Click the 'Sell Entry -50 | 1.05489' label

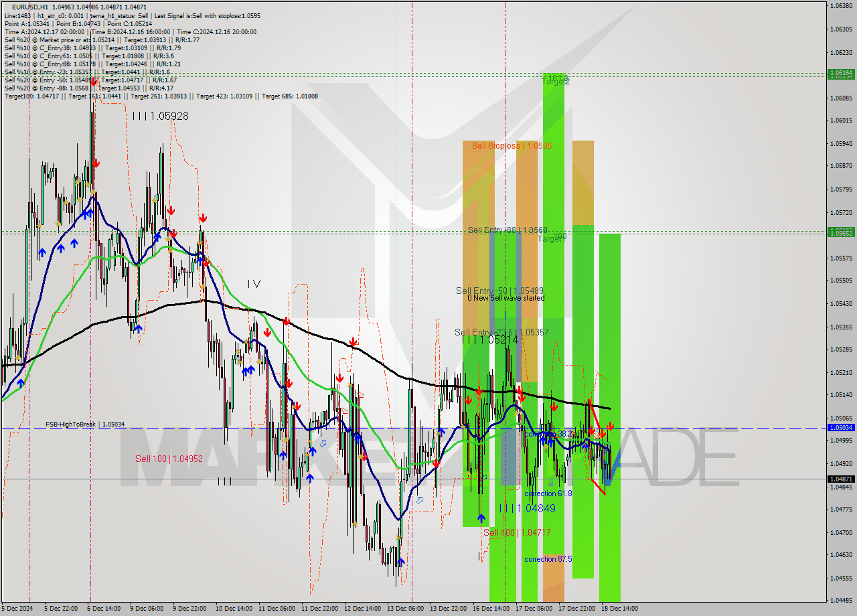point(499,291)
